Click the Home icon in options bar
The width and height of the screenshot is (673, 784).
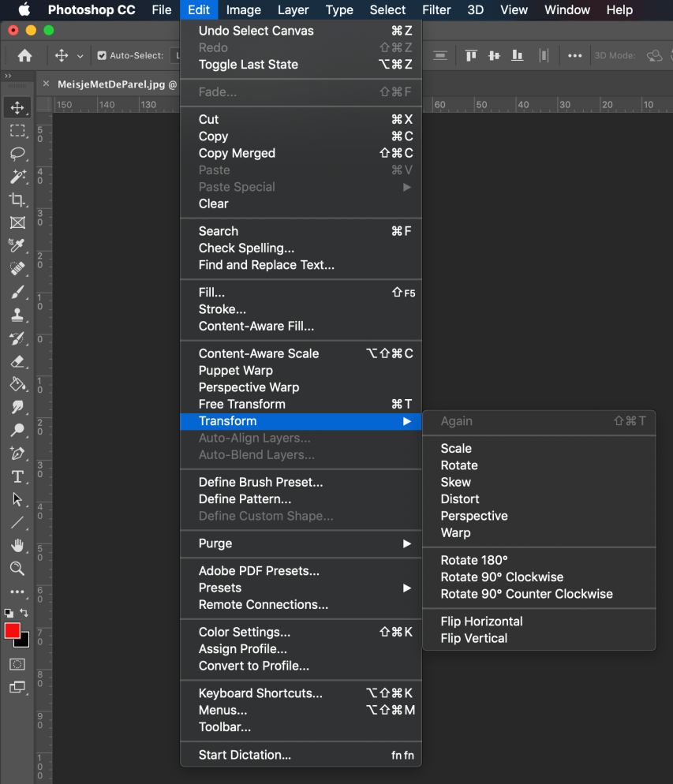[x=24, y=55]
